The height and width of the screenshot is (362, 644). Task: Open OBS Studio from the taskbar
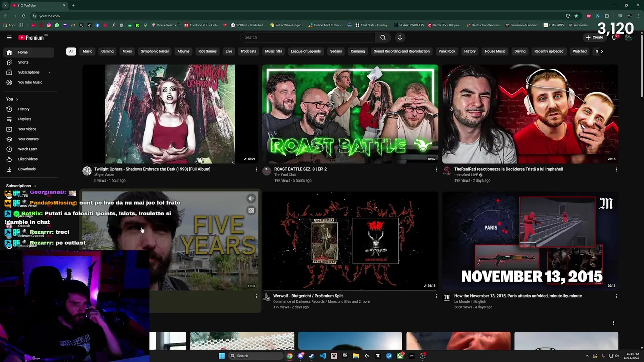423,356
